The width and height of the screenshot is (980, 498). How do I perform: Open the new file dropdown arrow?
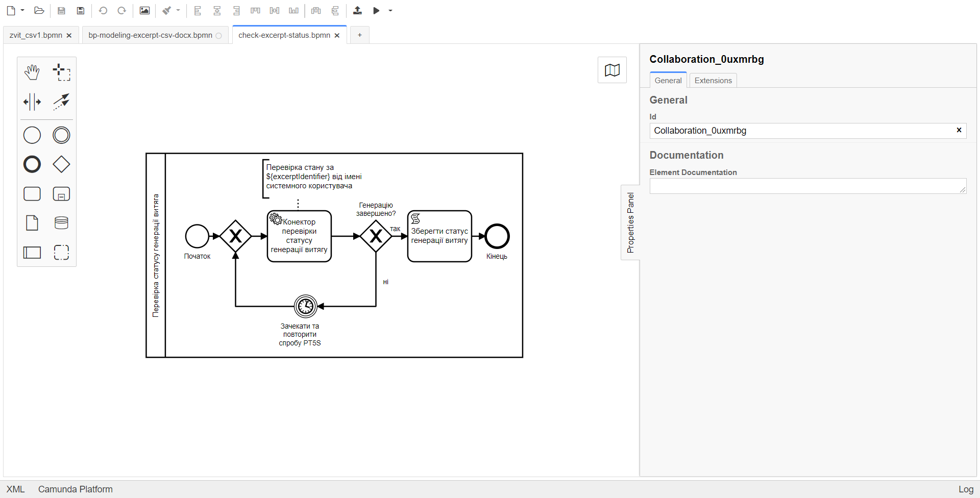[x=22, y=10]
